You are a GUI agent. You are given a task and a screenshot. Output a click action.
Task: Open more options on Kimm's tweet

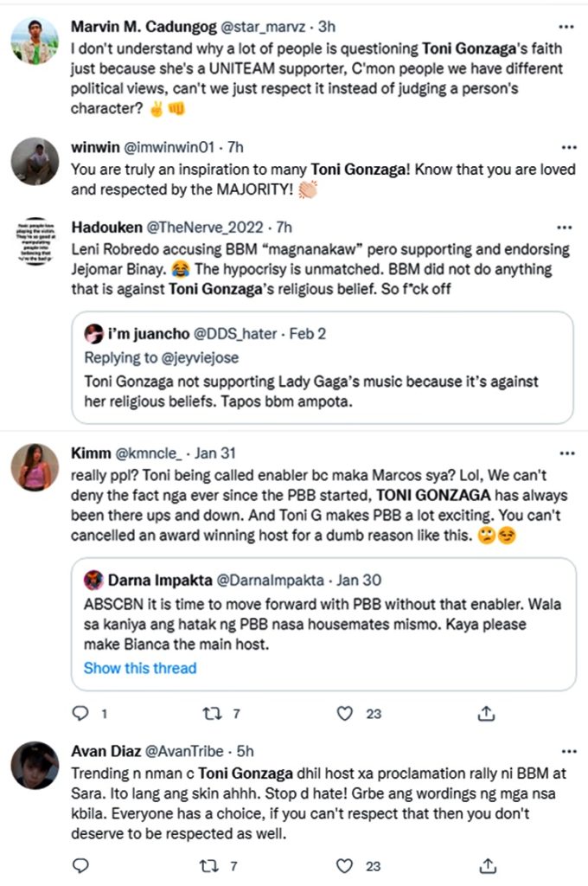click(566, 453)
